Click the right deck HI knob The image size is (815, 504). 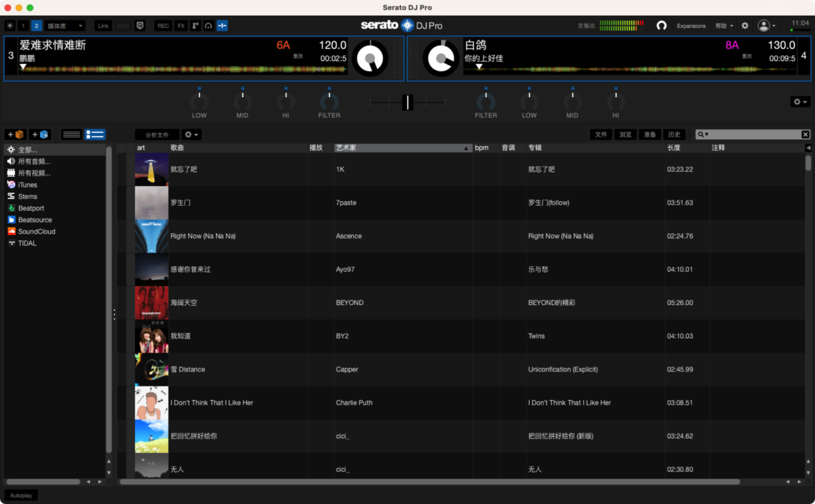(x=616, y=102)
